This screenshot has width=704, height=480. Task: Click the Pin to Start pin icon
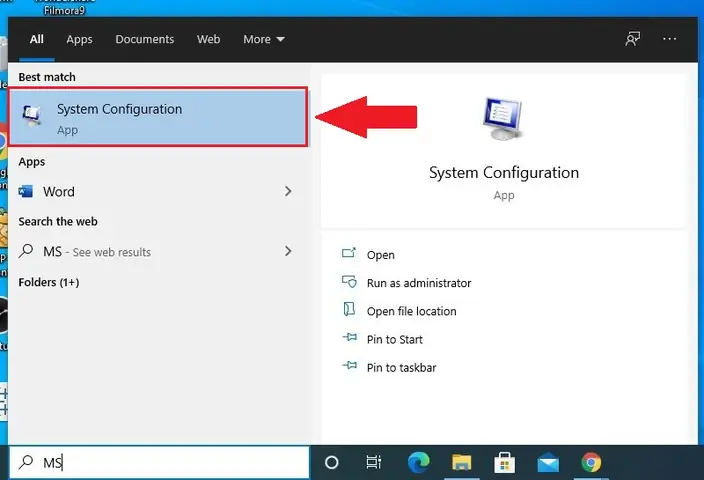[x=350, y=337]
